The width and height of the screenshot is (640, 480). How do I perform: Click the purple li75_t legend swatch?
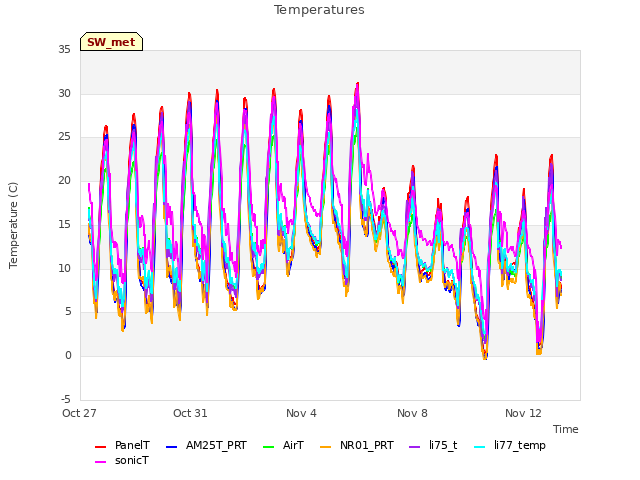[x=415, y=447]
